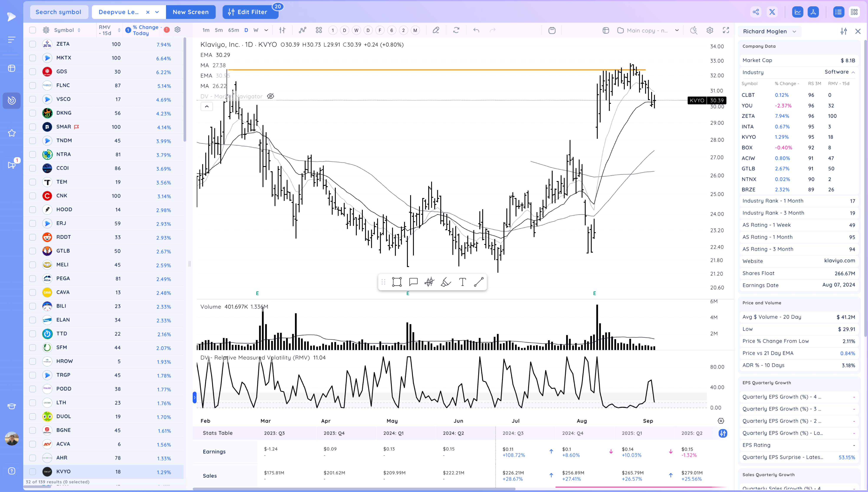This screenshot has width=868, height=492.
Task: Toggle DV Market Navigator visibility eye
Action: click(x=270, y=96)
